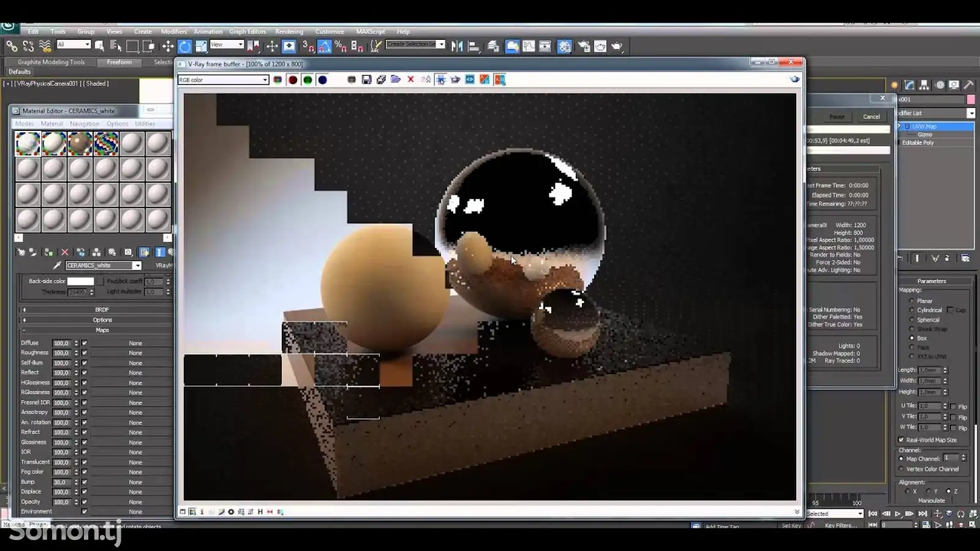Switch to the Freeform ribbon tab
The height and width of the screenshot is (551, 980).
tap(119, 62)
